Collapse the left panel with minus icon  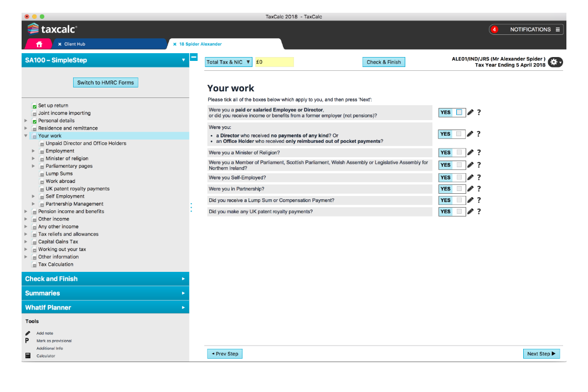(x=193, y=57)
